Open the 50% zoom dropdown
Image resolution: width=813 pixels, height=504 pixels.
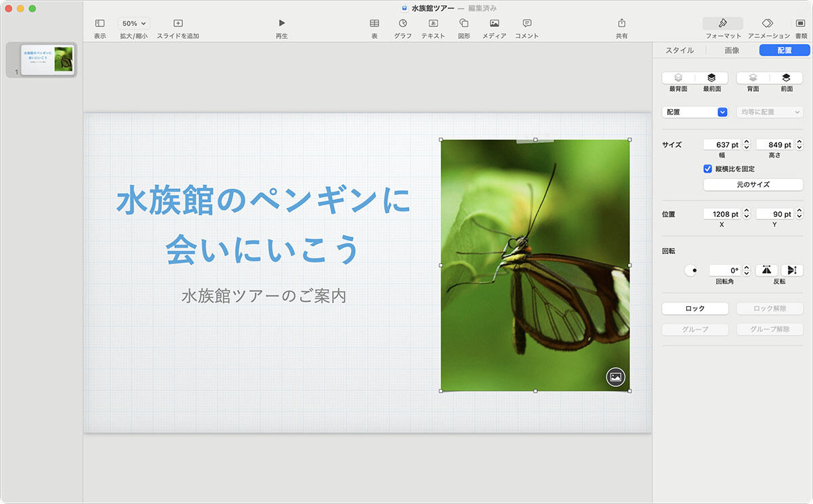(133, 23)
